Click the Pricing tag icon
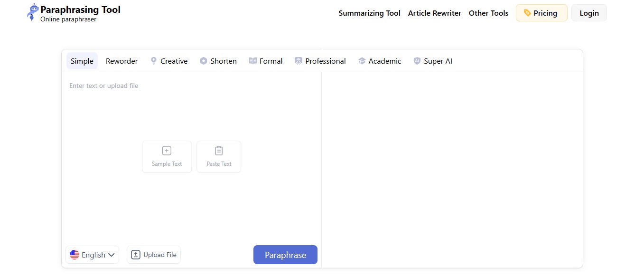The width and height of the screenshot is (644, 277). [527, 13]
